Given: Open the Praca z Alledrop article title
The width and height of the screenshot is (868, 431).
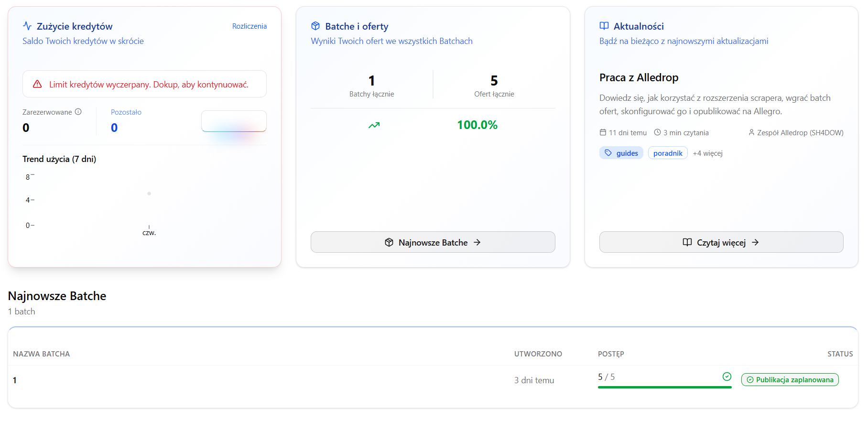Looking at the screenshot, I should 639,77.
